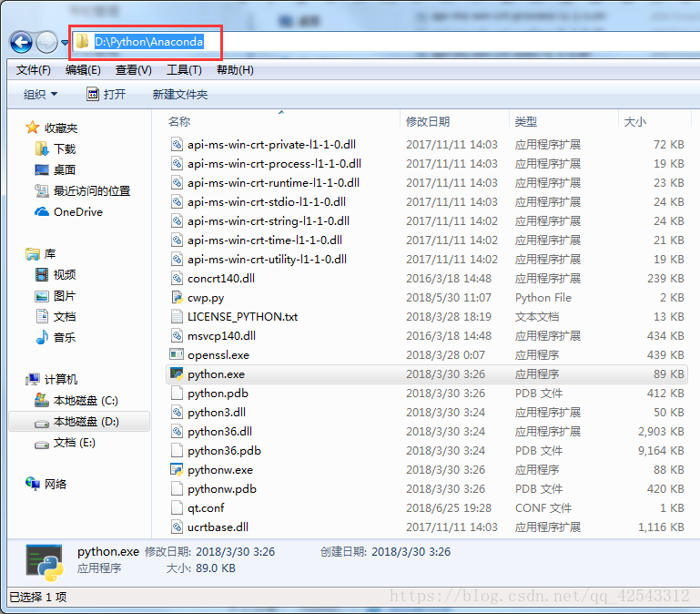Select 收藏夹 star icon in sidebar

click(32, 128)
